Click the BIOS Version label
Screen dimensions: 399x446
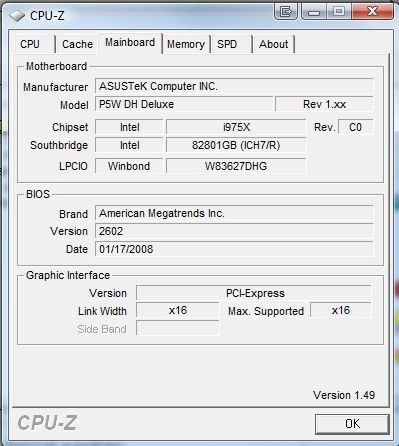[69, 231]
